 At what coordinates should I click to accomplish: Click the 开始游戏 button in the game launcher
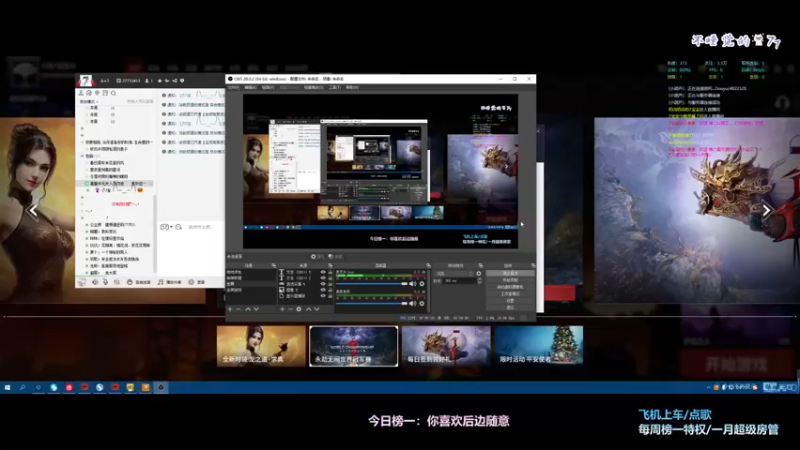[x=736, y=364]
